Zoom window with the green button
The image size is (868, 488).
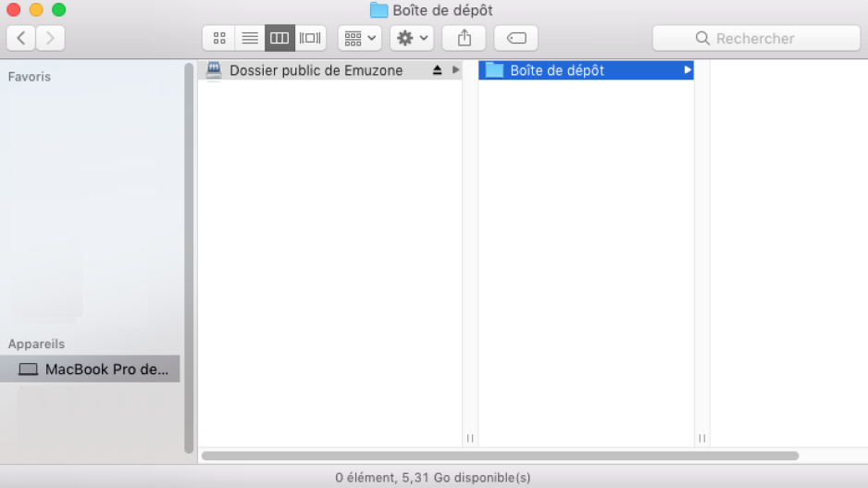pyautogui.click(x=58, y=9)
